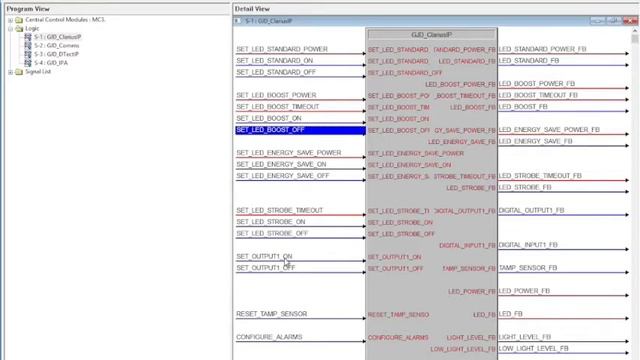Screen dimensions: 640x360
Task: Select black output signal label TAMP_SENSOR_FB
Action: tap(528, 268)
